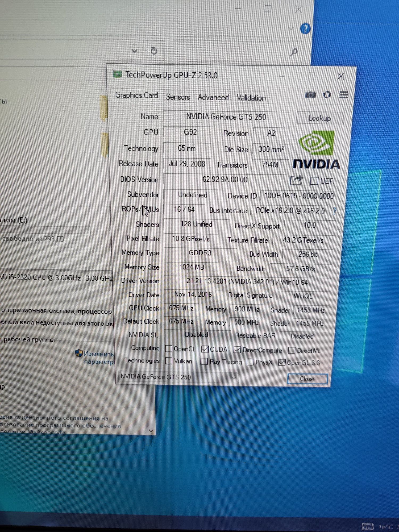Screen dimensions: 399x532
Task: Click the Die Size value 330 mm²
Action: [x=271, y=149]
